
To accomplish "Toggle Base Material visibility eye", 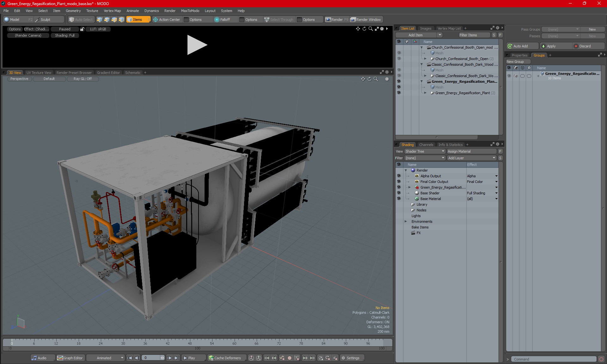I will 399,199.
